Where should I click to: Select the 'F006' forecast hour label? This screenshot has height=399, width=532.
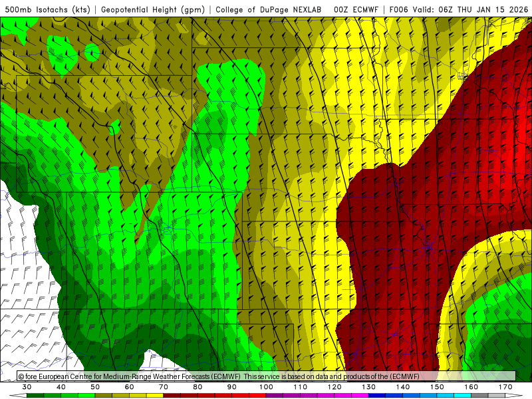click(398, 9)
